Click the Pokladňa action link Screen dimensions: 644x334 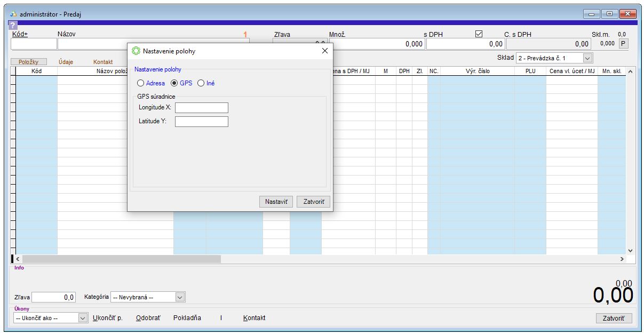click(x=187, y=318)
